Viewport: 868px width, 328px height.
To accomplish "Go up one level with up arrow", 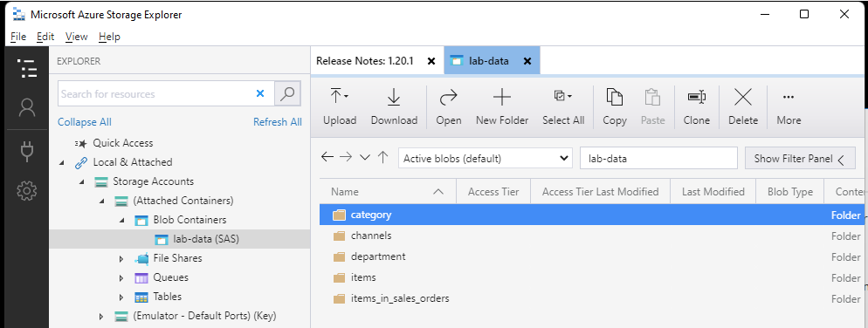I will [x=382, y=158].
